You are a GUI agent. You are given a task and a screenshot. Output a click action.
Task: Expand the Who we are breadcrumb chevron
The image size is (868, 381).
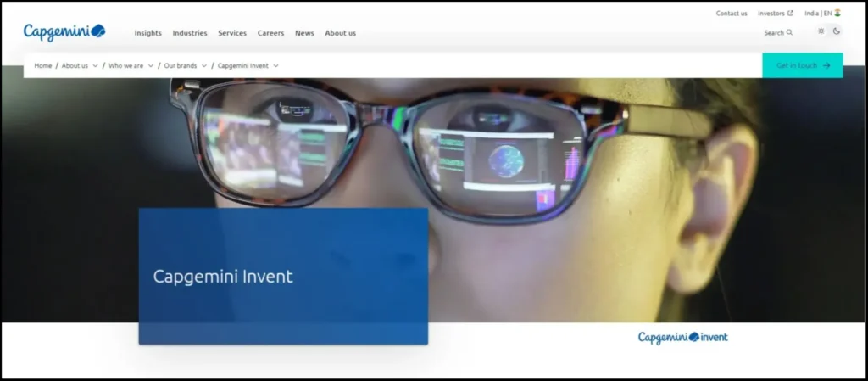[151, 65]
